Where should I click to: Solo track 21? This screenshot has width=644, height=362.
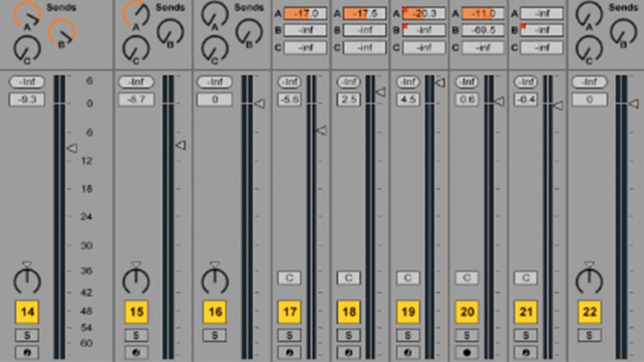point(526,335)
